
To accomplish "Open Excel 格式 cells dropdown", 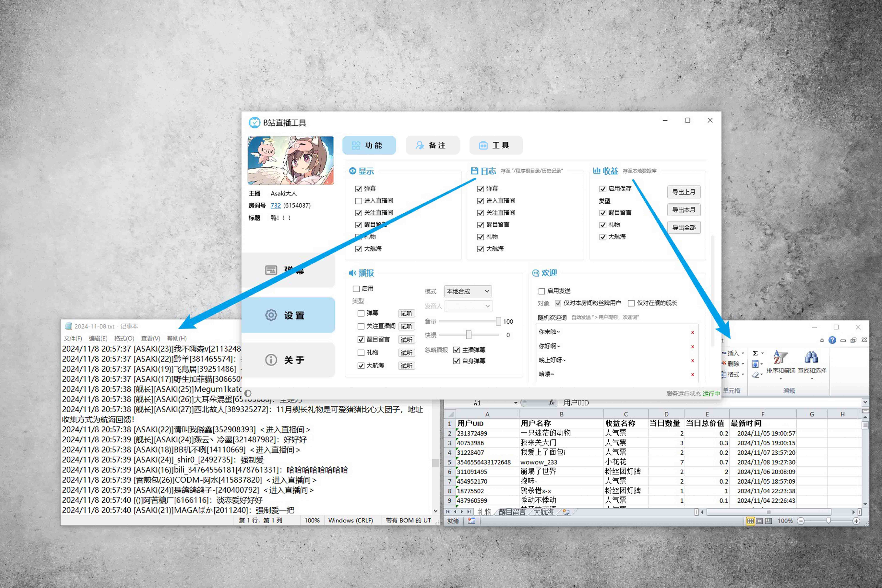I will click(734, 374).
